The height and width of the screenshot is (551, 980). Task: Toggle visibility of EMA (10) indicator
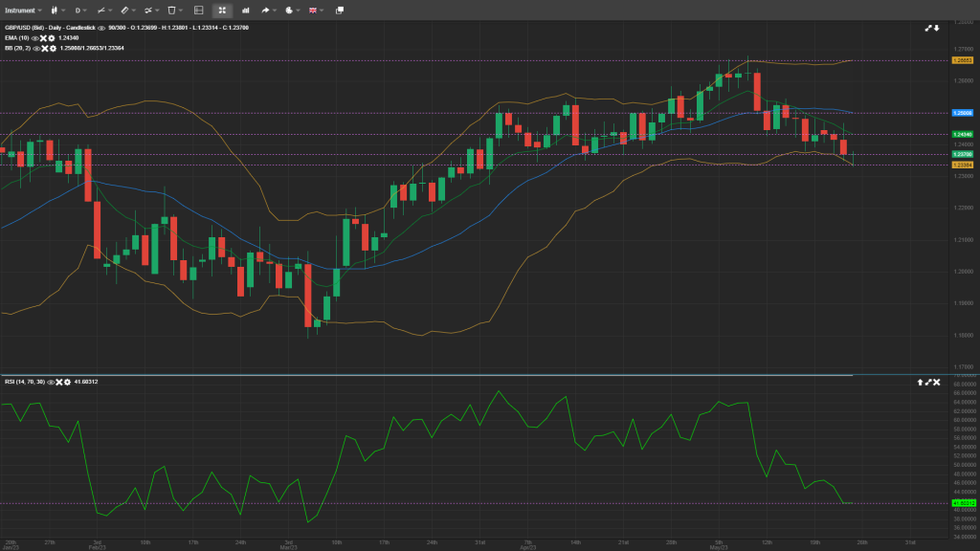pyautogui.click(x=35, y=38)
